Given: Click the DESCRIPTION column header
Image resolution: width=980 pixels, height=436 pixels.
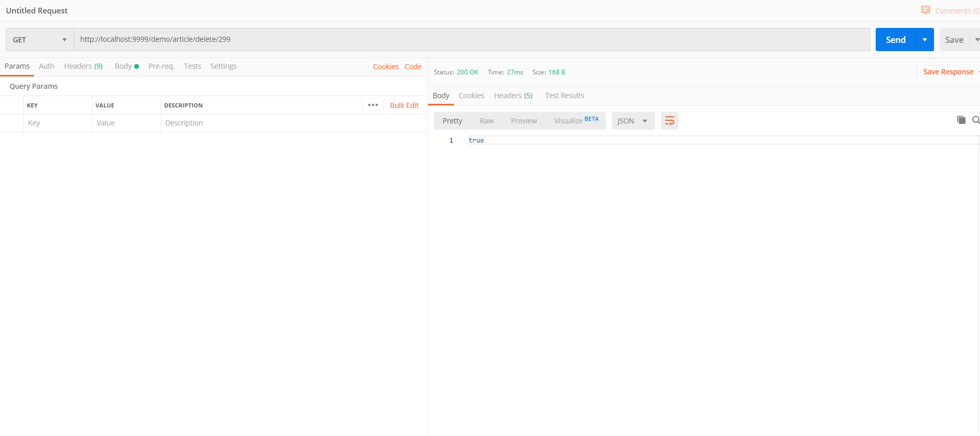Looking at the screenshot, I should pos(183,105).
